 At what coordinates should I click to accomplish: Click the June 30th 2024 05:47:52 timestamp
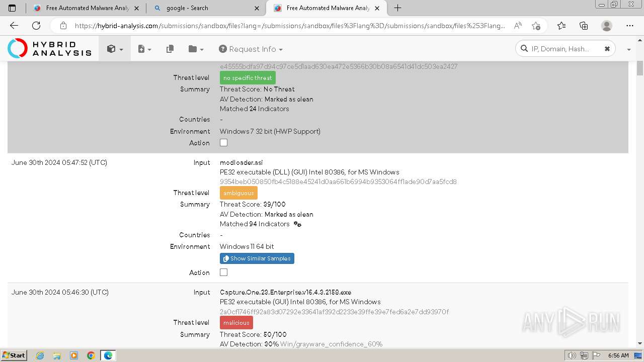tap(59, 162)
